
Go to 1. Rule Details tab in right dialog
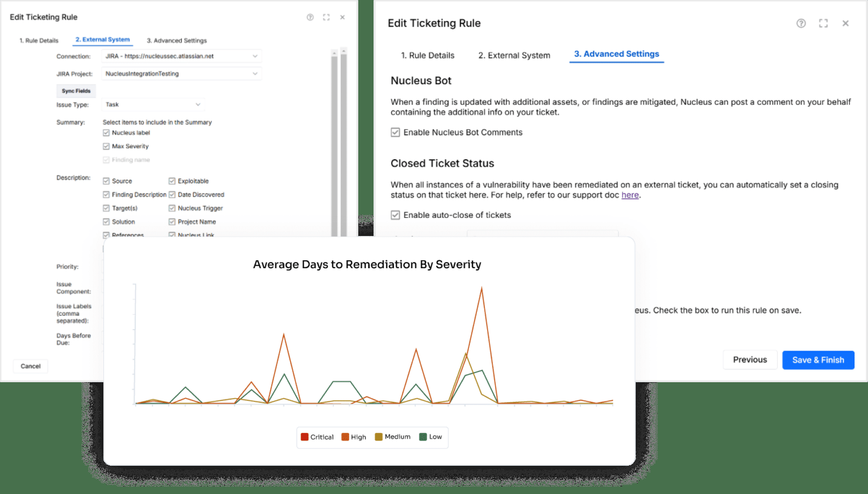click(x=428, y=55)
